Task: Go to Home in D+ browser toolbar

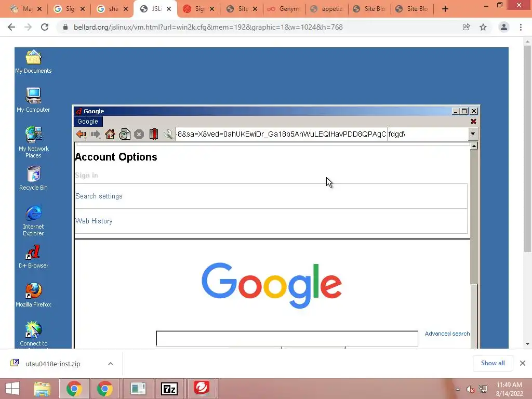Action: tap(110, 135)
